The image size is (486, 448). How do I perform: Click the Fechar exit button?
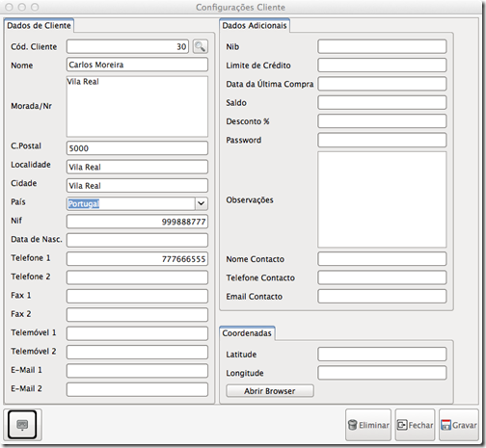pyautogui.click(x=415, y=425)
